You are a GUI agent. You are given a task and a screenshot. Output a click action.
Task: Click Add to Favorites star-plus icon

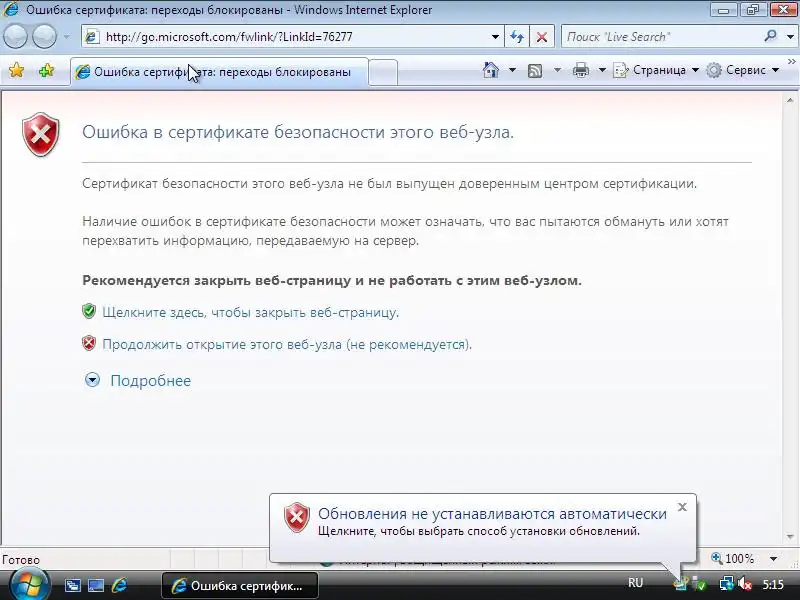pyautogui.click(x=46, y=70)
